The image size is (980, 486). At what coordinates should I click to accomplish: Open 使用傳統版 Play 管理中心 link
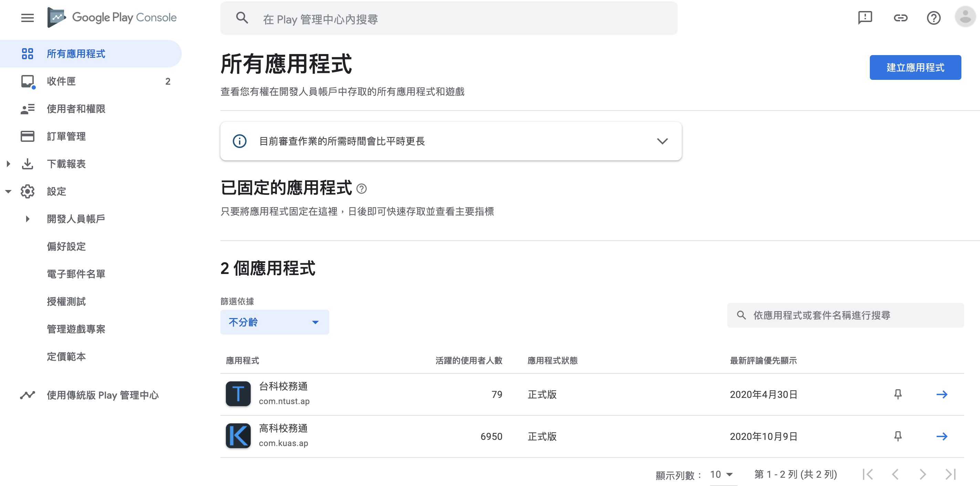tap(102, 395)
